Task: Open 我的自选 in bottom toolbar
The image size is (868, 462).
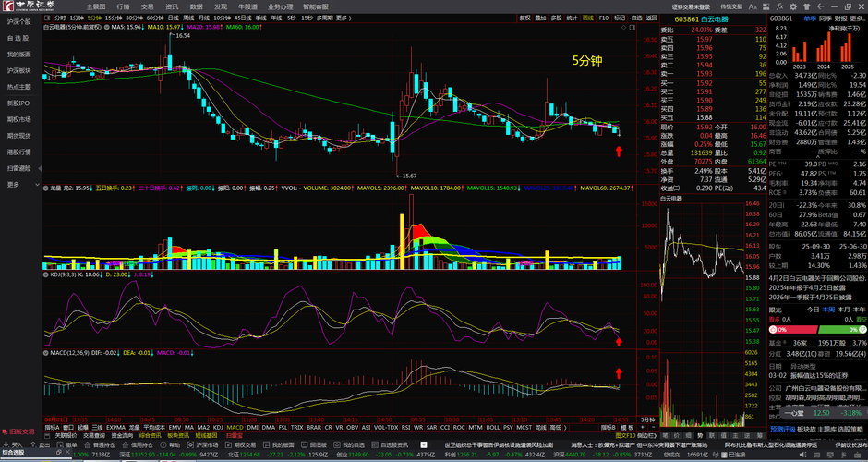Action: (349, 444)
